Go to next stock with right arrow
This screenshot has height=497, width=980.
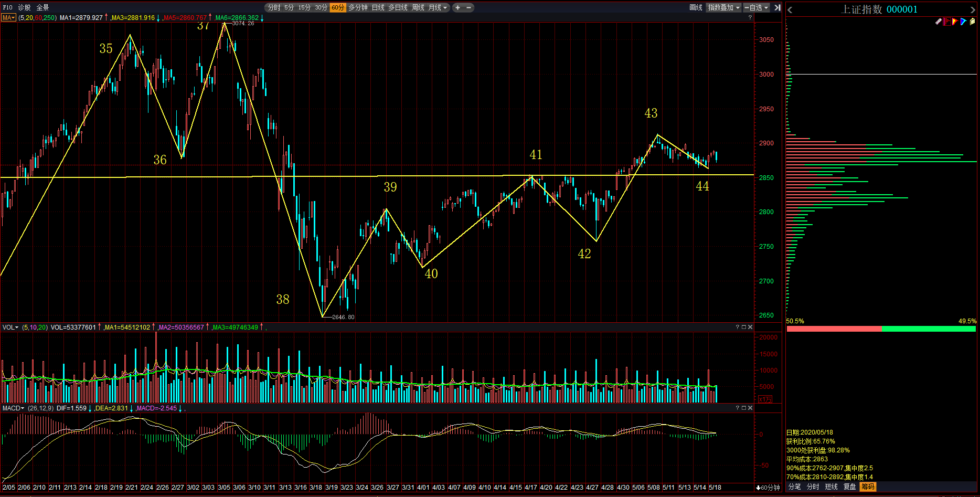tap(972, 9)
